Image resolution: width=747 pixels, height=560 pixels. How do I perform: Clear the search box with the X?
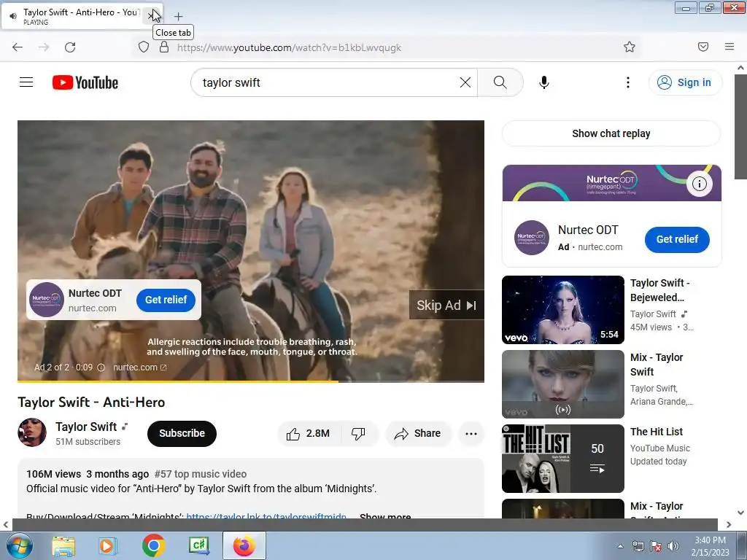pyautogui.click(x=465, y=82)
